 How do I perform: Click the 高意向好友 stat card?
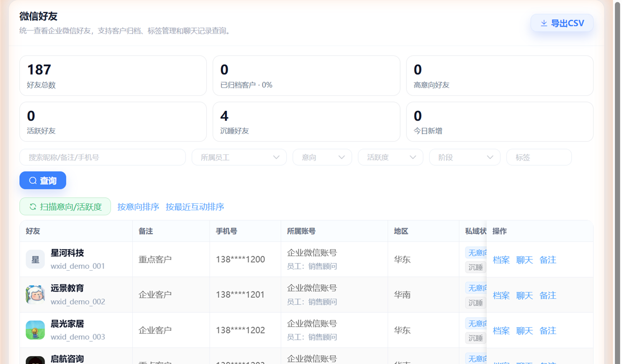[x=500, y=76]
